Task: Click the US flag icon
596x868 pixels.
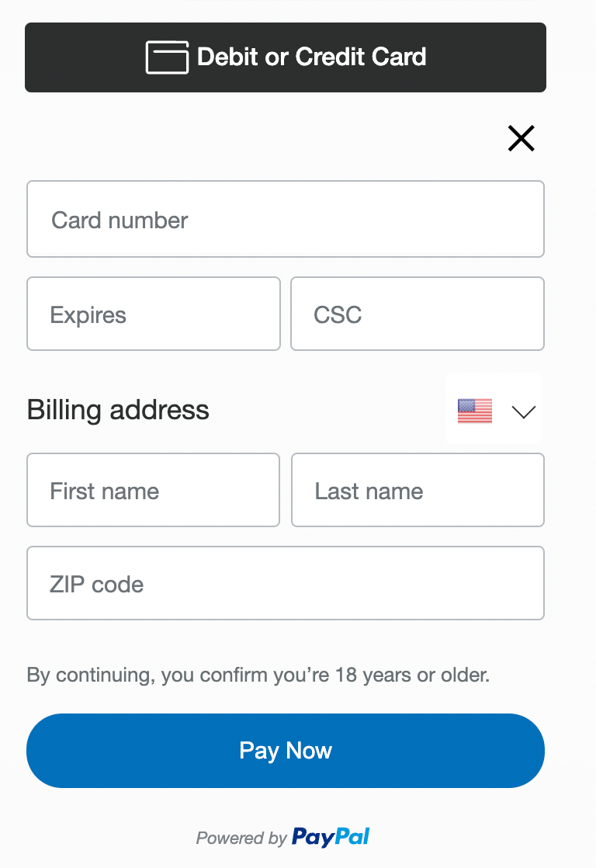Action: (x=475, y=411)
